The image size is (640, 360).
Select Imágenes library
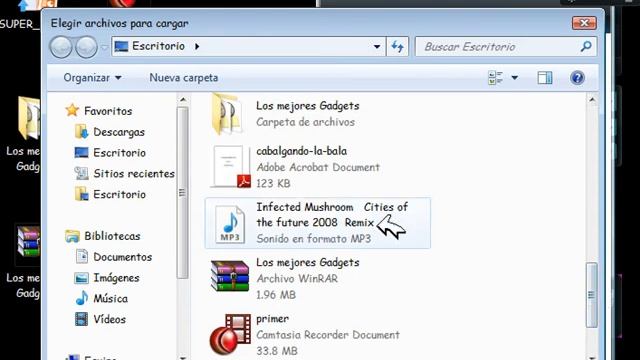click(116, 278)
